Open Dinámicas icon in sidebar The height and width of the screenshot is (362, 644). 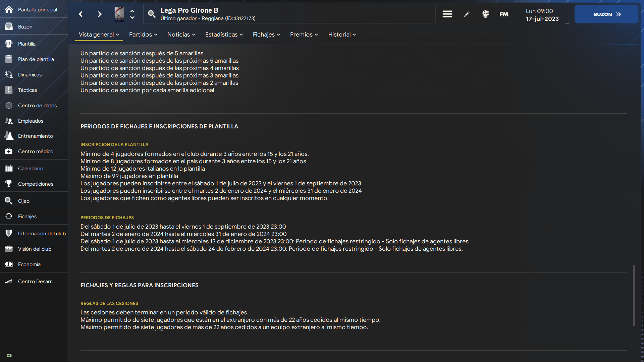tap(9, 74)
